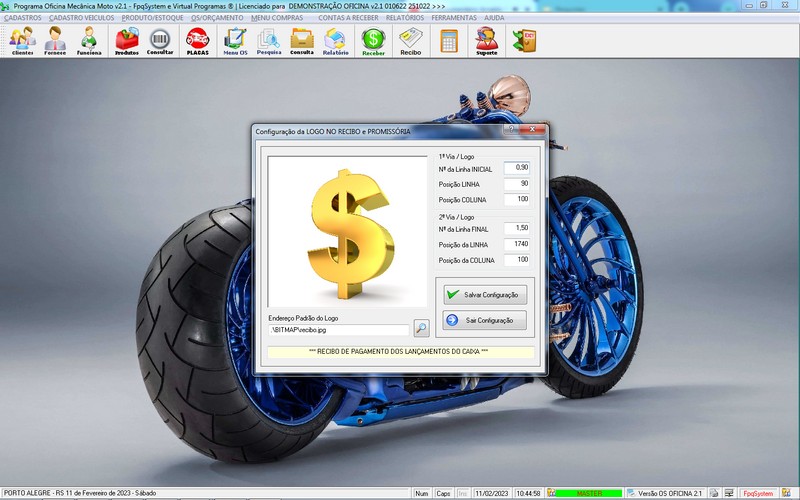This screenshot has height=500, width=800.
Task: Open the Clientes toolbar icon
Action: point(22,41)
